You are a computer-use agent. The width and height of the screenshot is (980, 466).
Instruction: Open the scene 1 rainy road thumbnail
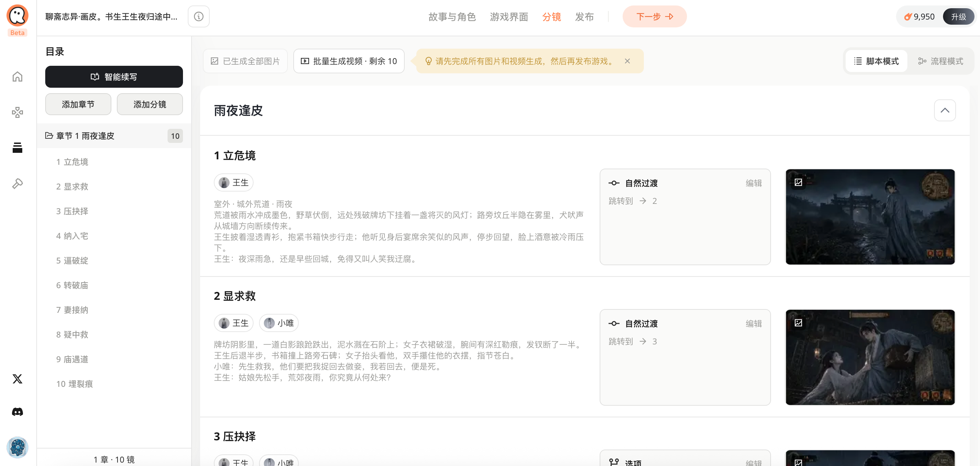[x=870, y=217]
